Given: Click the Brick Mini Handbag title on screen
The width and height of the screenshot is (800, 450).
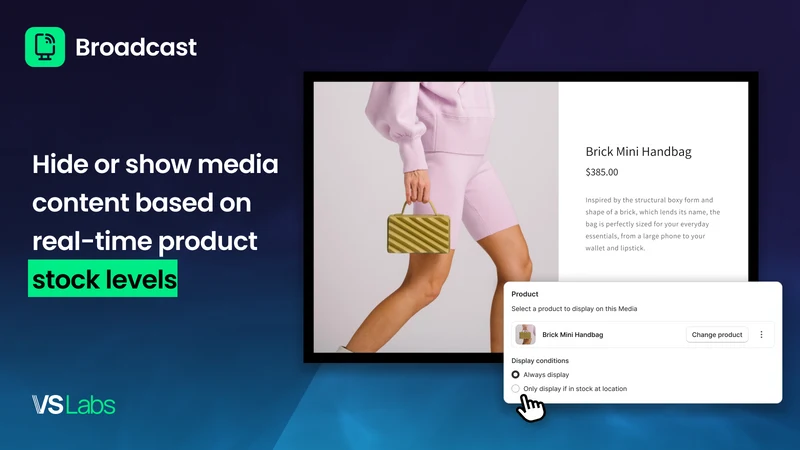Looking at the screenshot, I should point(638,152).
